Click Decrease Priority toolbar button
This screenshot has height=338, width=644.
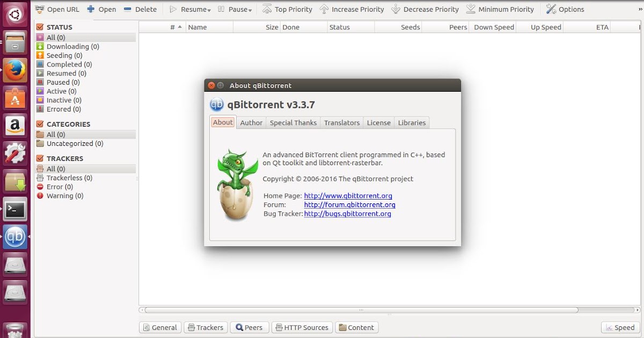pyautogui.click(x=425, y=9)
